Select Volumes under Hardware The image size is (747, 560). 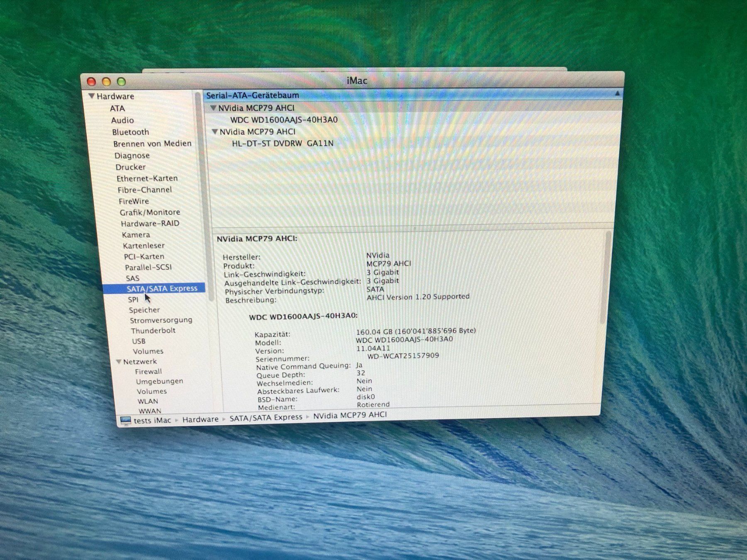(x=148, y=351)
